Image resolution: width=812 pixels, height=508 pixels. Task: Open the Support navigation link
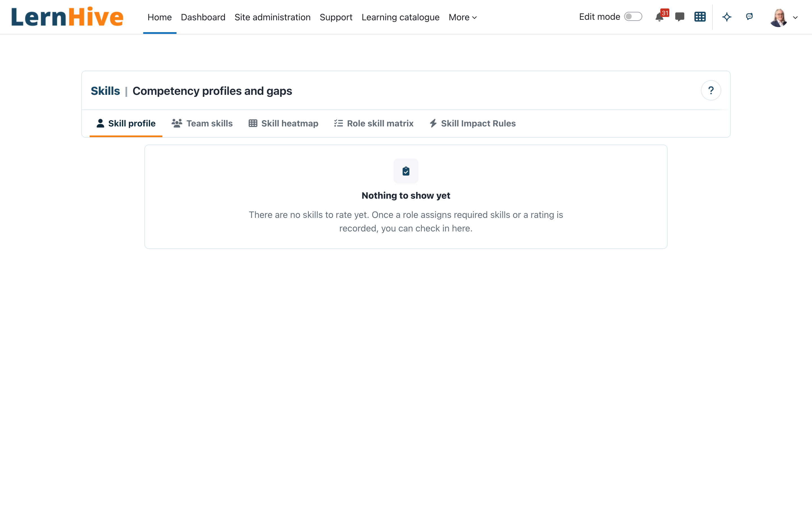336,17
